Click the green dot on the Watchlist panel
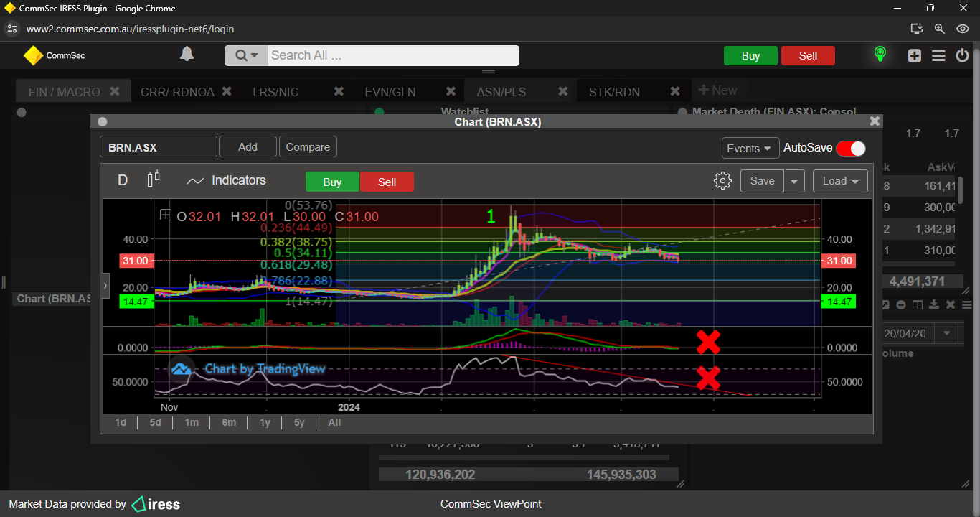Screen dimensions: 980x517 click(x=380, y=112)
